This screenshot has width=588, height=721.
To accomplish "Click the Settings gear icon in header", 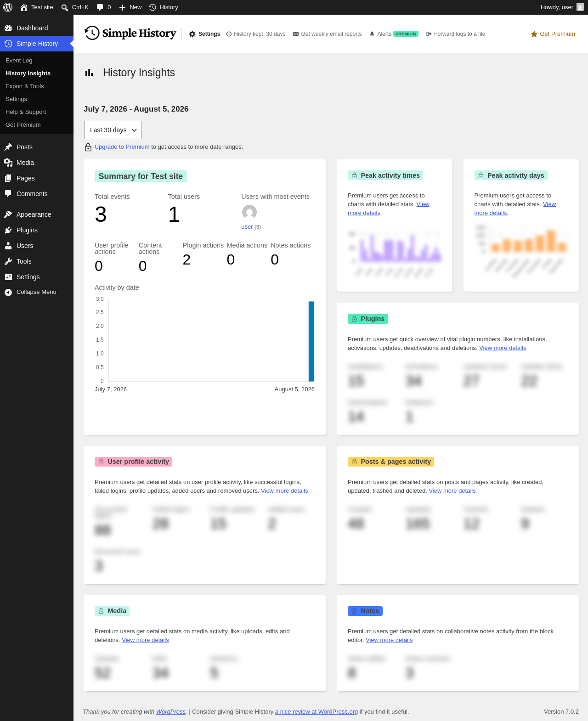I will click(x=192, y=34).
